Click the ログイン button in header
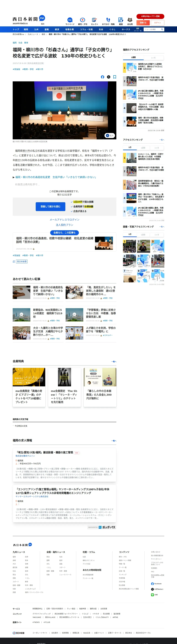Image resolution: width=177 pixels, height=644 pixels. coord(158,23)
